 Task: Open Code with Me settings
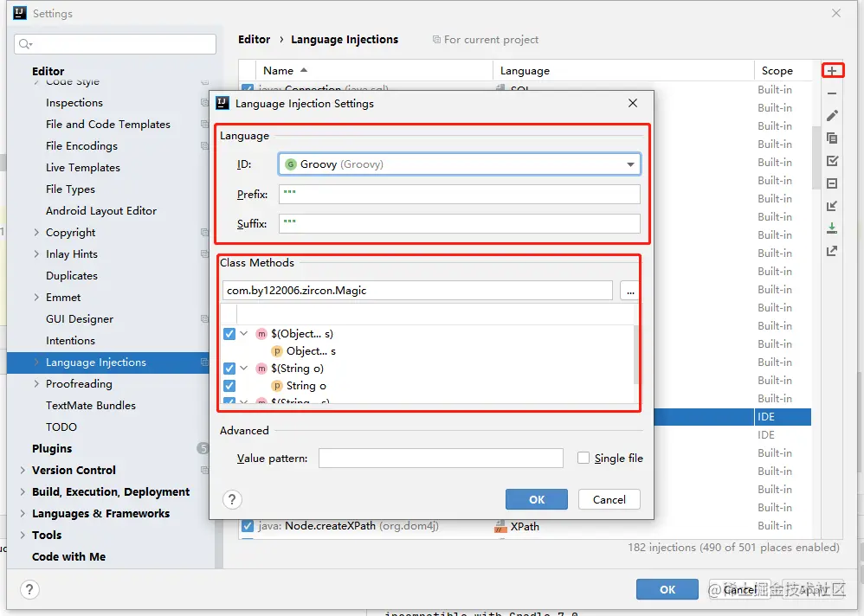tap(69, 556)
